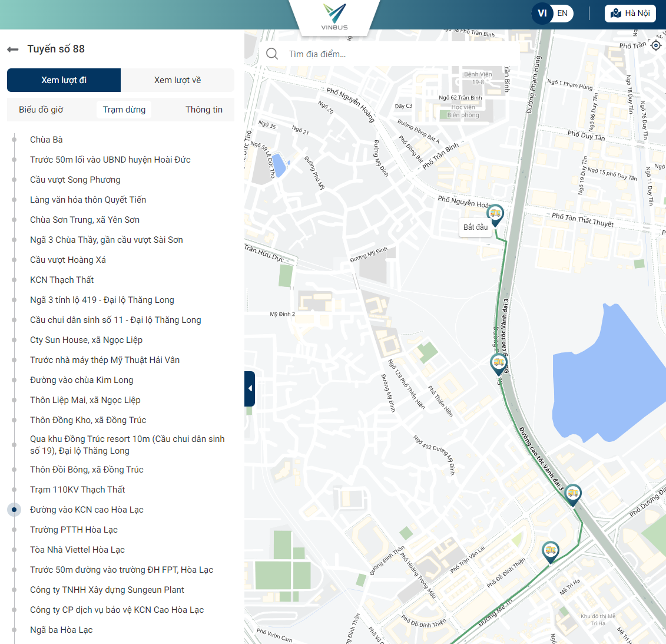Select the Trường PTTH Hòa Lạc stop
This screenshot has width=666, height=644.
pyautogui.click(x=74, y=530)
